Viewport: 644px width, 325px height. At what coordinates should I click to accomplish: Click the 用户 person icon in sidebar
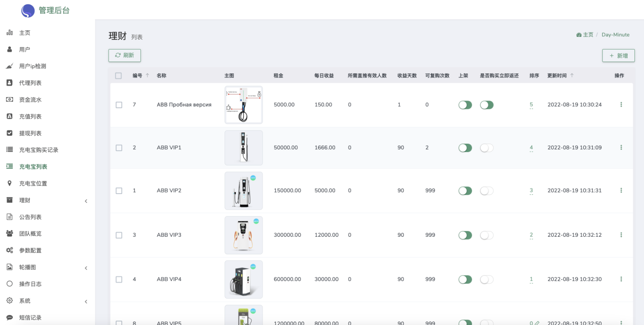[x=10, y=49]
